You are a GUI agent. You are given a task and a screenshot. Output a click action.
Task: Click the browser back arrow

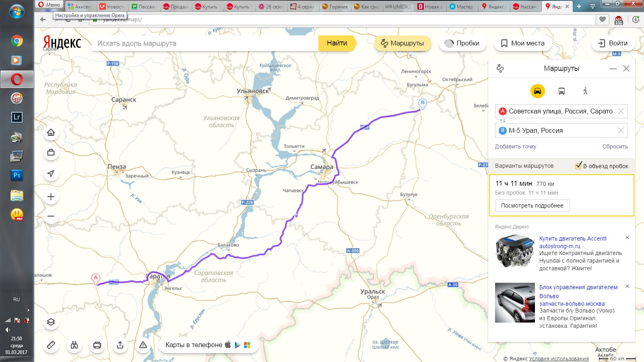pyautogui.click(x=43, y=19)
